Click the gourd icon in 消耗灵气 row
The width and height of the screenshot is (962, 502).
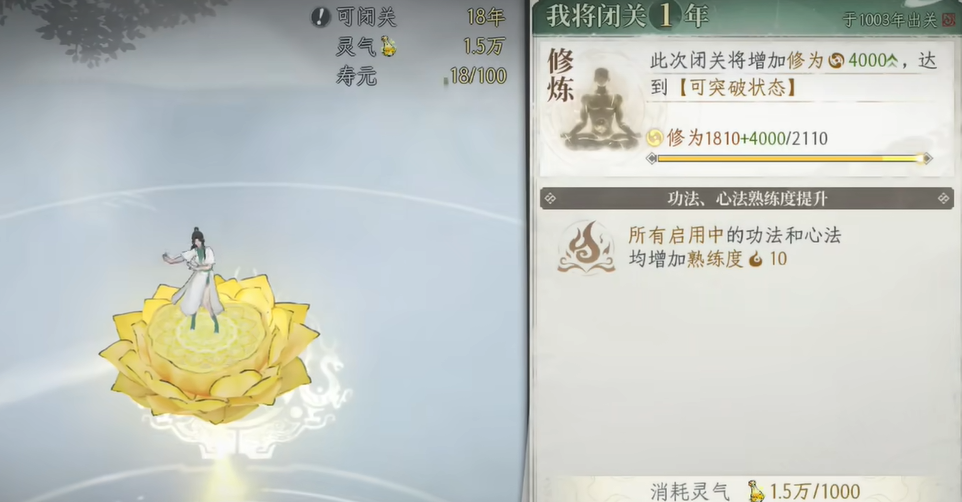pos(756,491)
